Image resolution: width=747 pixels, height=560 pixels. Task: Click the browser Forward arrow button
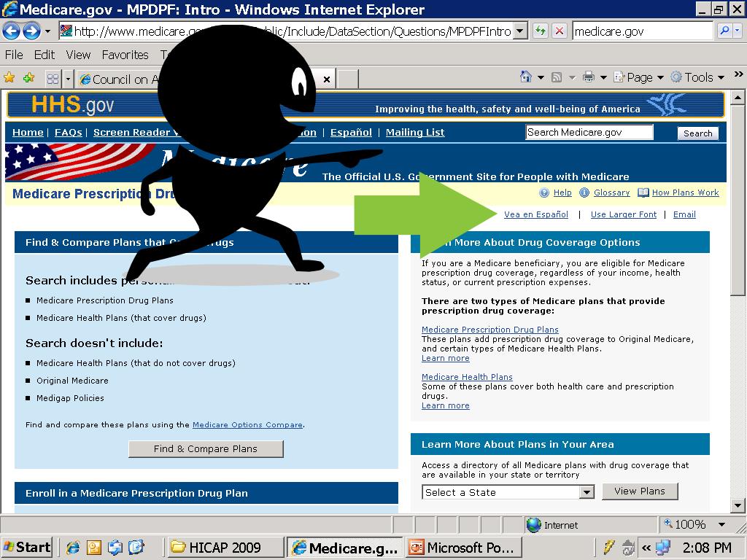click(x=32, y=31)
